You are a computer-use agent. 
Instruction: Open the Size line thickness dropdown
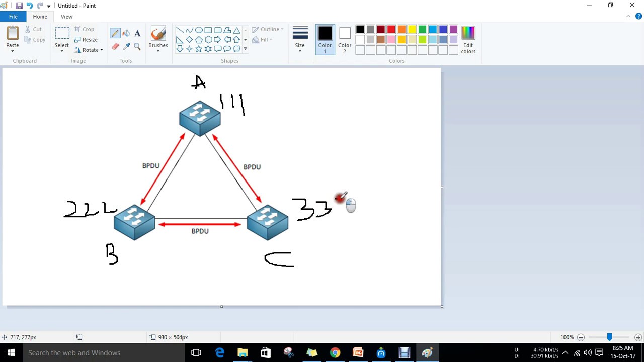(300, 39)
